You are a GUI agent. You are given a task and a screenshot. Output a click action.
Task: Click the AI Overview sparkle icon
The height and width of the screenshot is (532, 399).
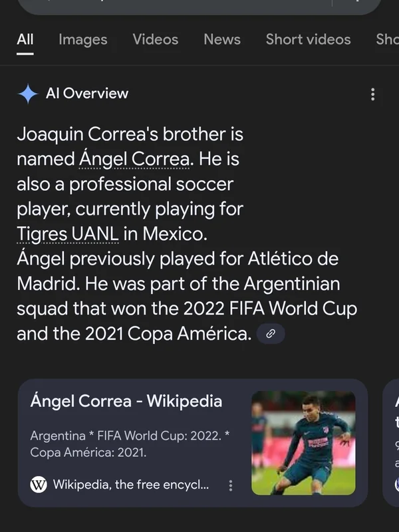(x=27, y=94)
